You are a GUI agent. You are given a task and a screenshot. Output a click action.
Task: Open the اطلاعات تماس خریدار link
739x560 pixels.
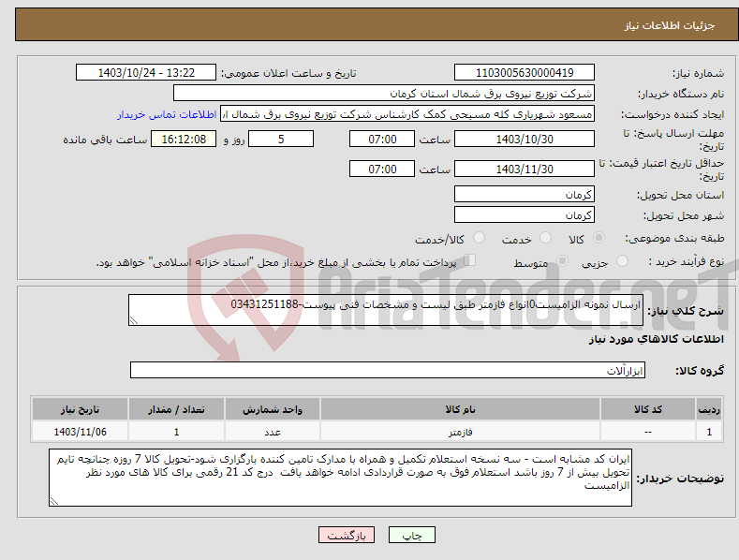pyautogui.click(x=167, y=114)
